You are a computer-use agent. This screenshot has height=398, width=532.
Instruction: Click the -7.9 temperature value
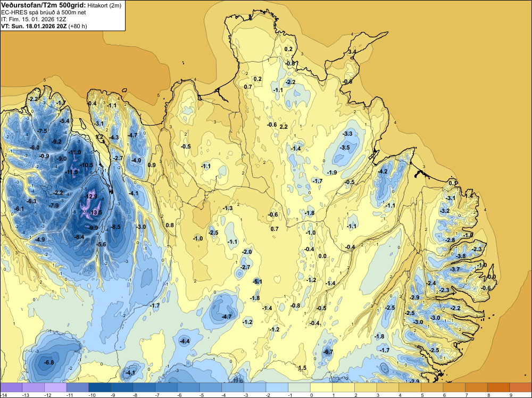54,205
